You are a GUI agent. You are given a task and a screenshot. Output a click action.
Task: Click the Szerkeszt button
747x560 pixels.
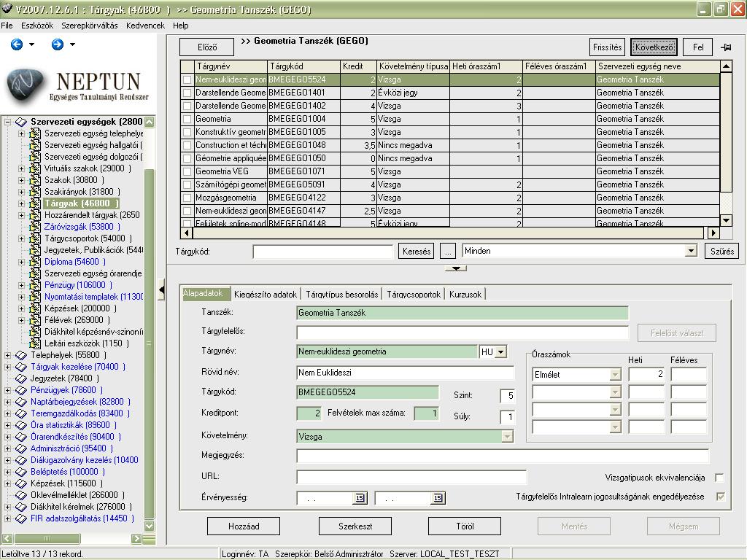click(355, 526)
